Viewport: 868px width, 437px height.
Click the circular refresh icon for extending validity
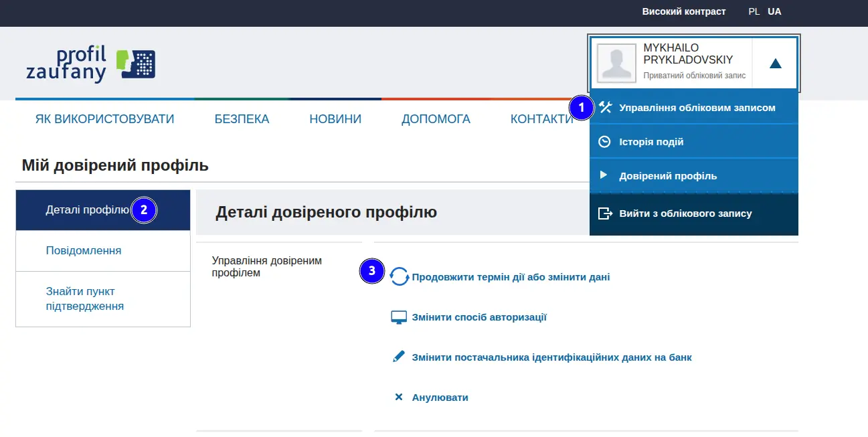400,276
